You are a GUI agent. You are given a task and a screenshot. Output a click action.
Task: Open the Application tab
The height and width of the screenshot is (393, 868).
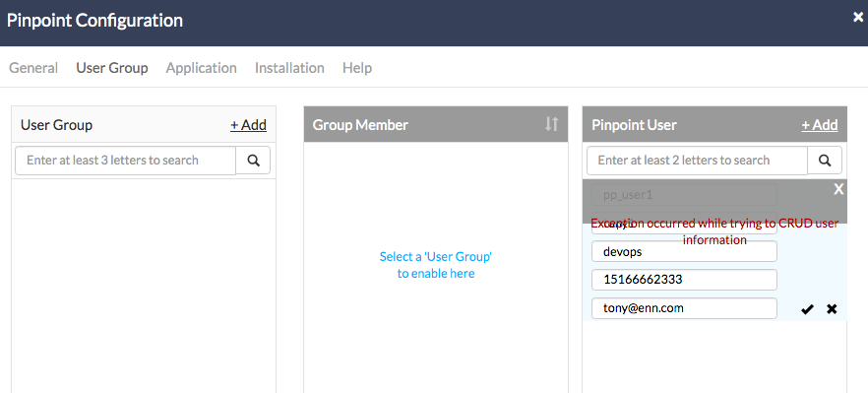coord(201,68)
